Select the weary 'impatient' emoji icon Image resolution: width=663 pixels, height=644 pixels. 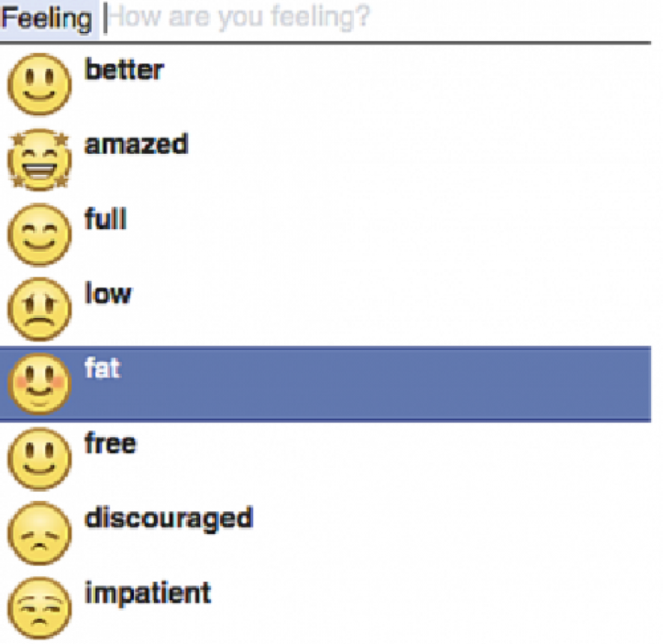point(39,607)
